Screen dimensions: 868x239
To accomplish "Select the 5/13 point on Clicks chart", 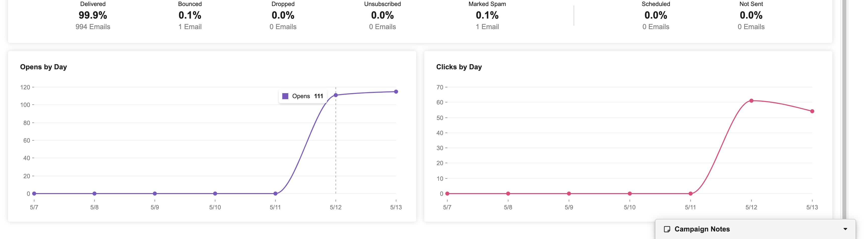I will pyautogui.click(x=812, y=111).
